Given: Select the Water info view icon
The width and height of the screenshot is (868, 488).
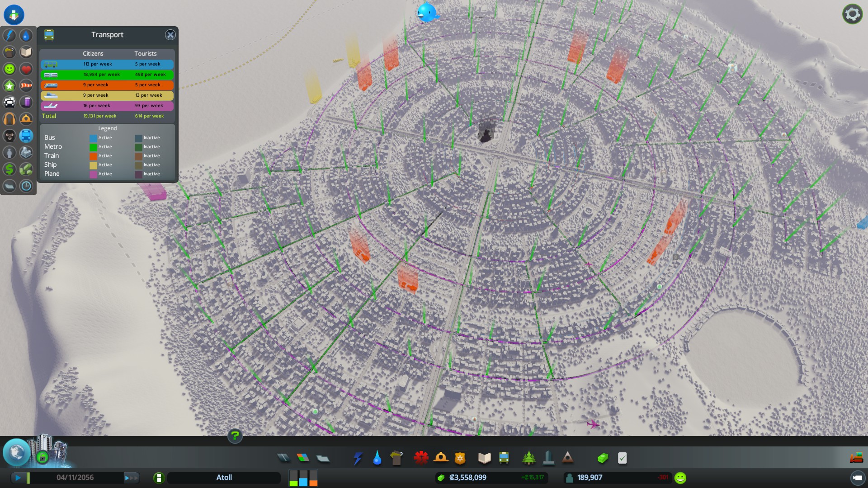Looking at the screenshot, I should tap(26, 35).
